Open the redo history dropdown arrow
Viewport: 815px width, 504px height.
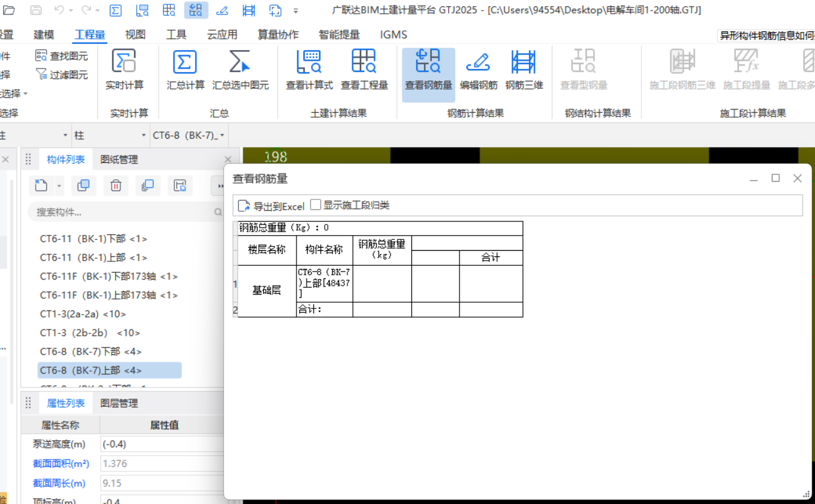point(98,11)
